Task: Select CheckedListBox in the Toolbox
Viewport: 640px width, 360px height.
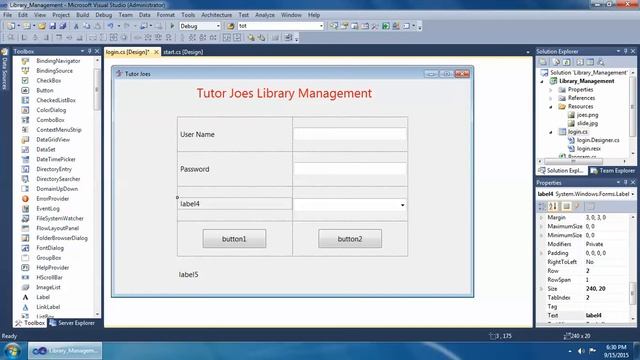Action: [56, 100]
